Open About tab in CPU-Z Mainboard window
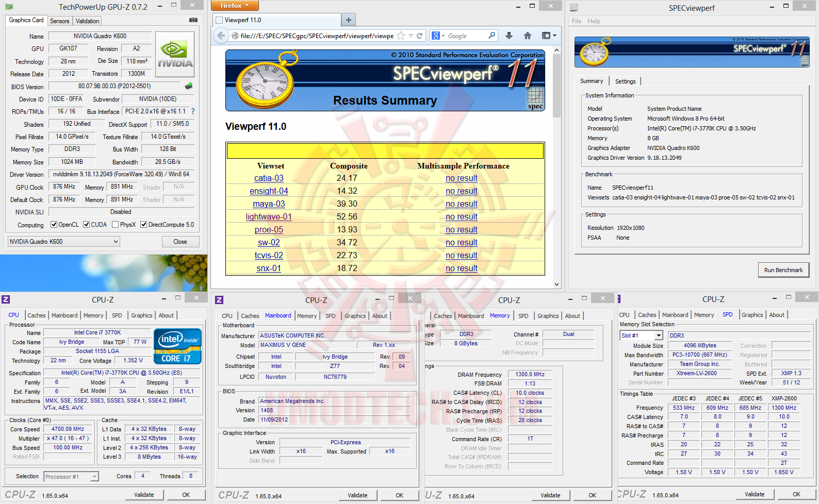This screenshot has height=504, width=819. [380, 316]
